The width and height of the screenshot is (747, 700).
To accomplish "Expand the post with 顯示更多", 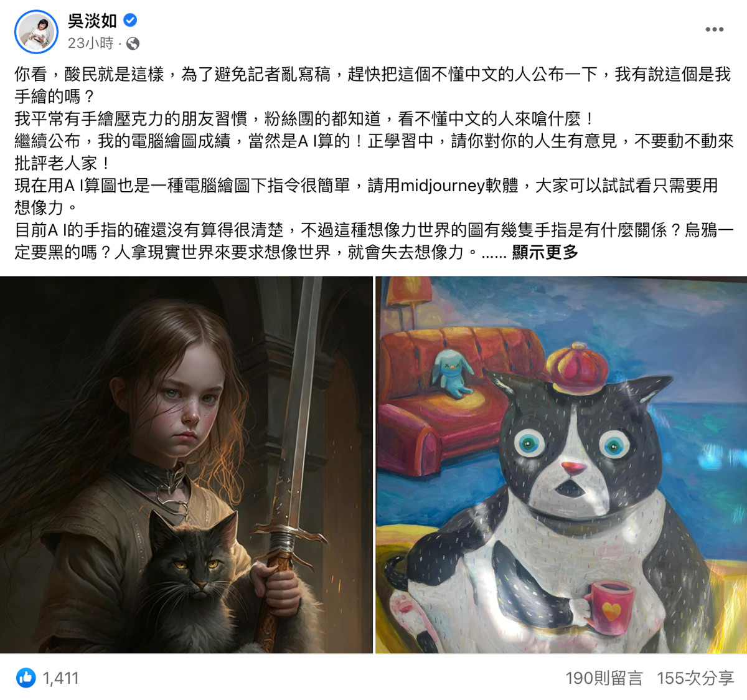I will 545,252.
